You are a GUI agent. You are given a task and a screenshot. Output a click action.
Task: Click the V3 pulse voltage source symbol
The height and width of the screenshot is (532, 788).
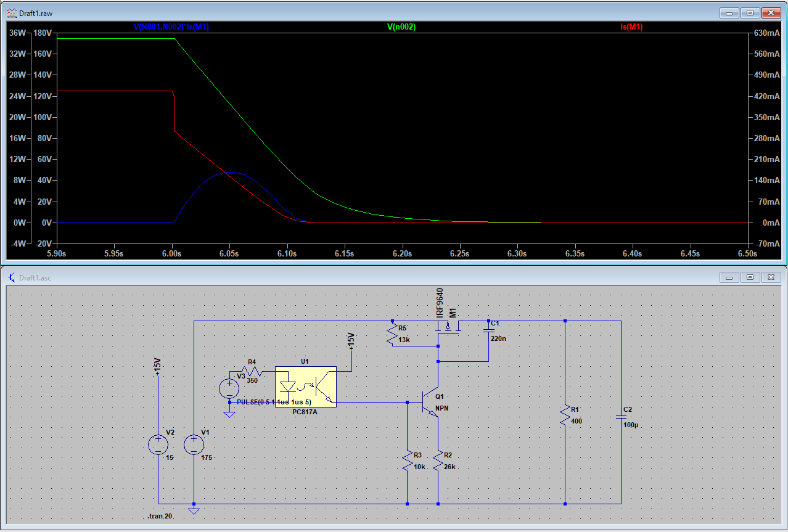coord(229,388)
